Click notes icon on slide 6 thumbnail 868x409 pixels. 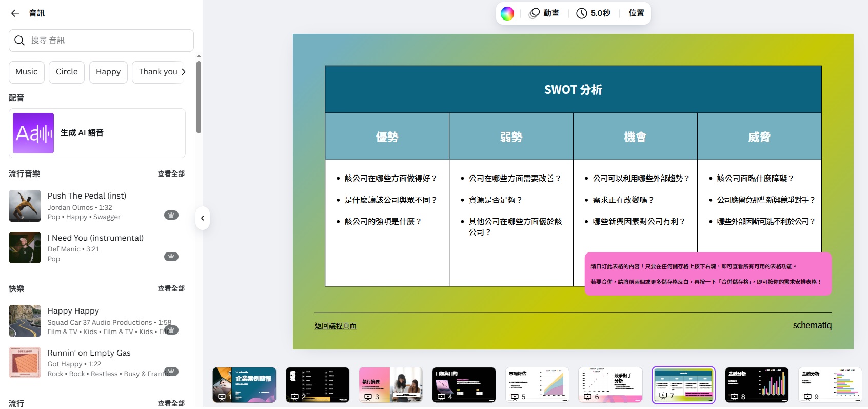pos(588,397)
